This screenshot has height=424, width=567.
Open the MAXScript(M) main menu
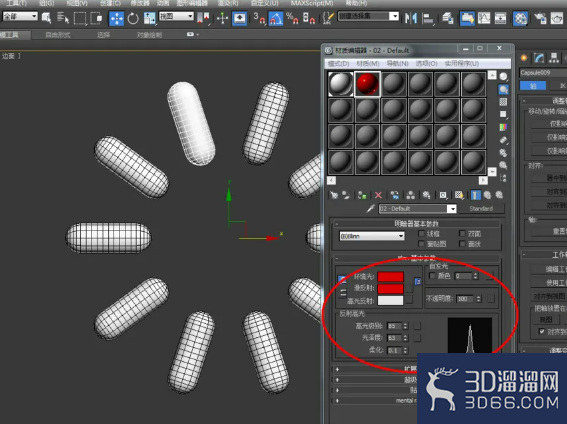coord(312,3)
